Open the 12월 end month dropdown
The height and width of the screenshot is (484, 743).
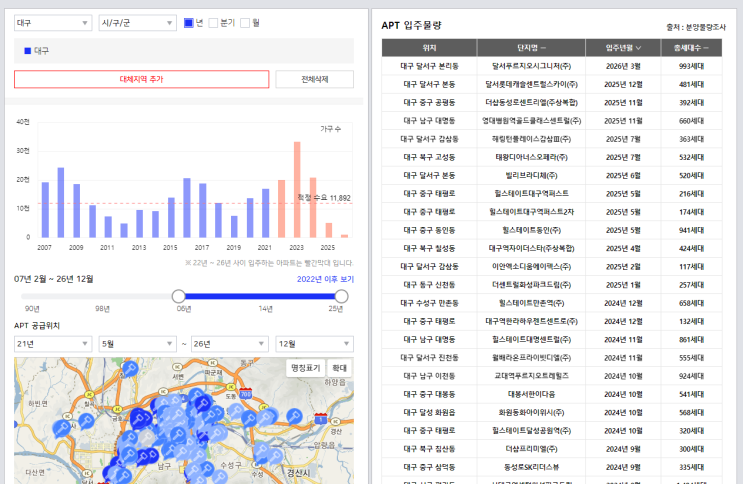pos(315,344)
